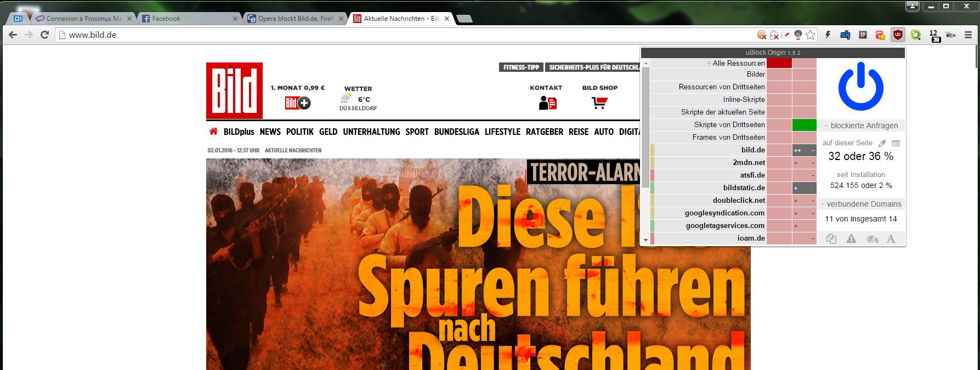980x370 pixels.
Task: Toggle the no-popups (copy pages) switch icon
Action: click(x=831, y=239)
